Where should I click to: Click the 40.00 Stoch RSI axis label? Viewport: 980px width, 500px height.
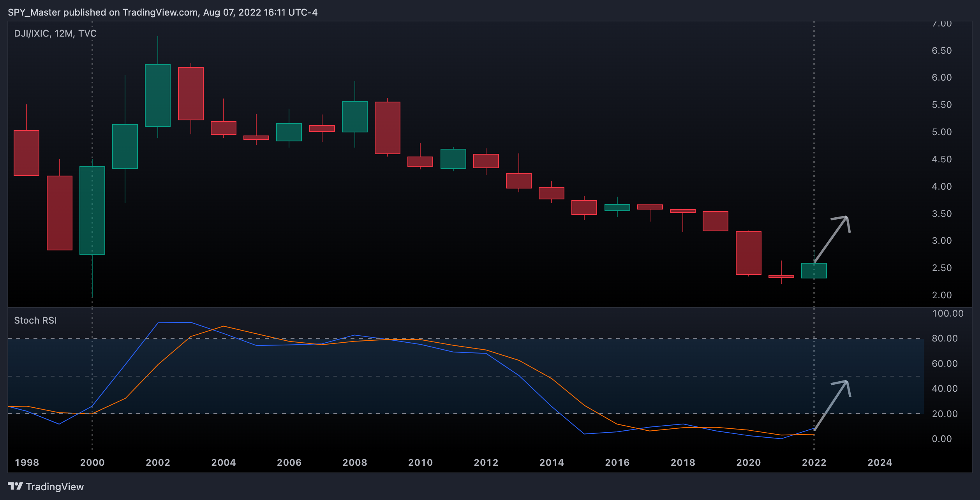pos(945,389)
